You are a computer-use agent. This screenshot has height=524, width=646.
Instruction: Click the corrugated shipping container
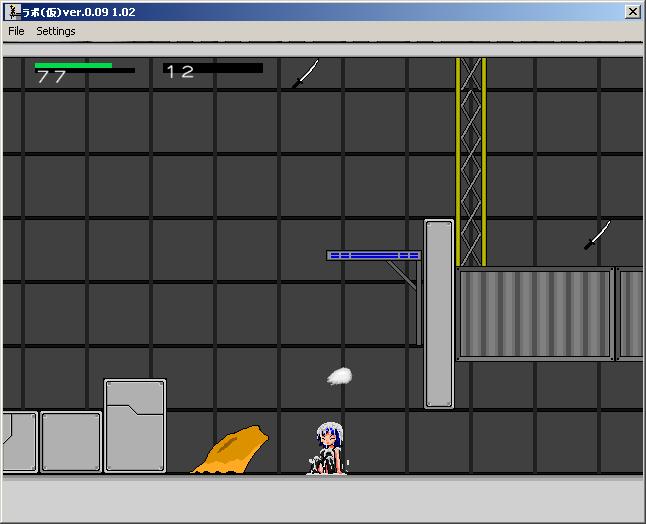pyautogui.click(x=535, y=313)
